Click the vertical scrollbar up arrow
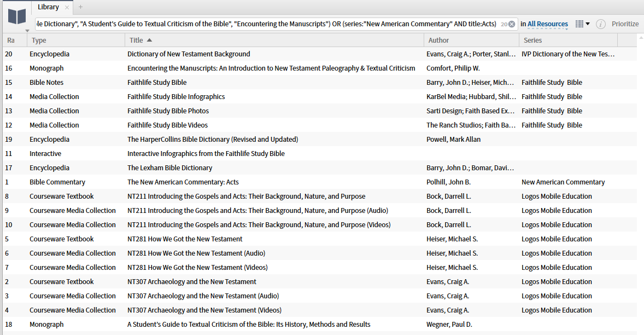This screenshot has height=335, width=644. click(641, 37)
